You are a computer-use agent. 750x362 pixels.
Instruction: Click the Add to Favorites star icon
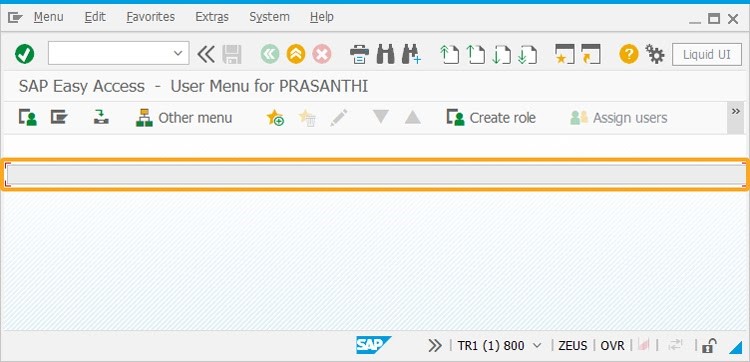click(x=276, y=118)
